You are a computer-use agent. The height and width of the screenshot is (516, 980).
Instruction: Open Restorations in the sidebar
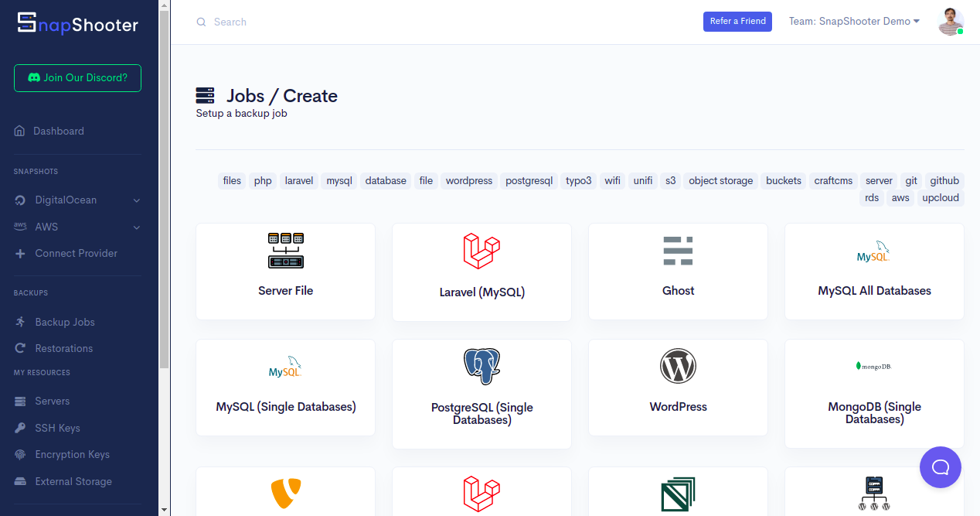(63, 349)
